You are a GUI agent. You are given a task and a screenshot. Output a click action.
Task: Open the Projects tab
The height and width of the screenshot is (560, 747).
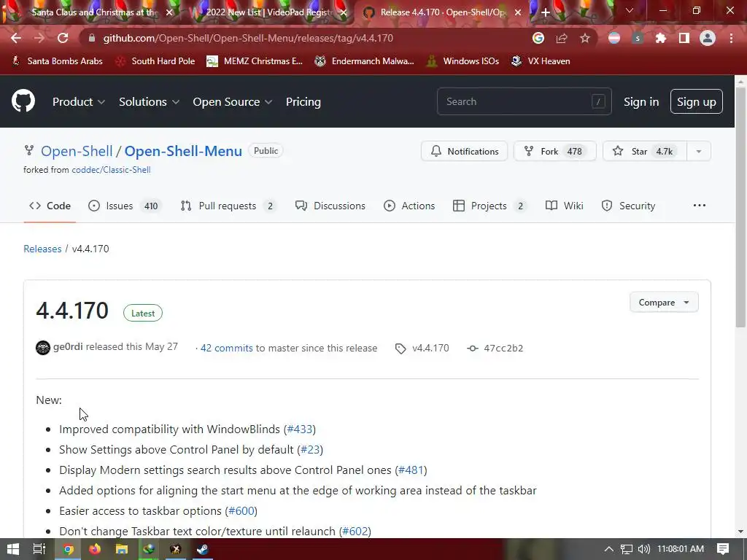coord(489,206)
